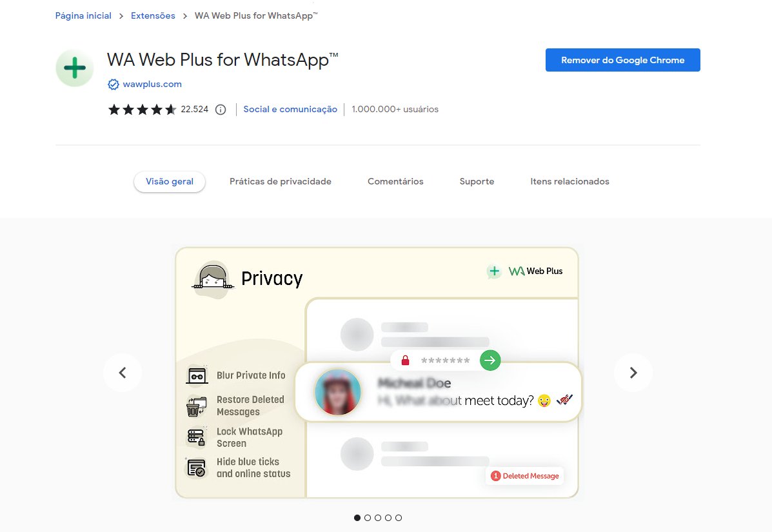772x532 pixels.
Task: Click the extension title WA Web Plus for WhatsApp
Action: pos(223,59)
